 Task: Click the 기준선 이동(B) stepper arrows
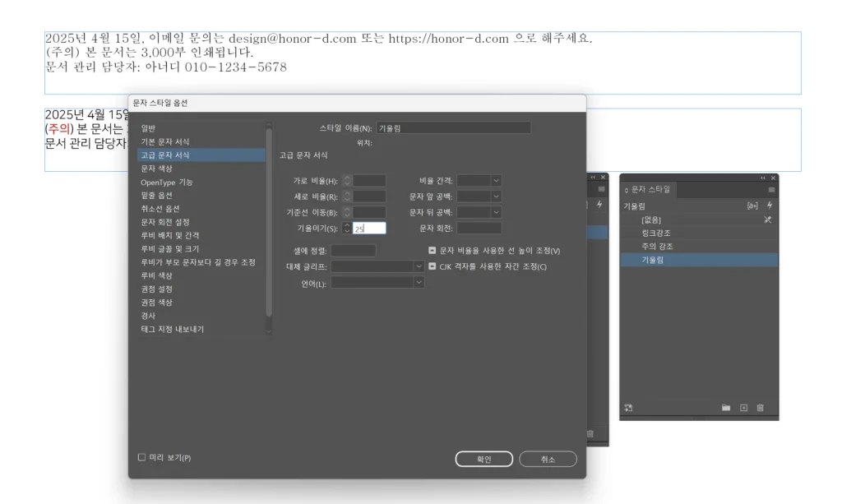coord(347,213)
